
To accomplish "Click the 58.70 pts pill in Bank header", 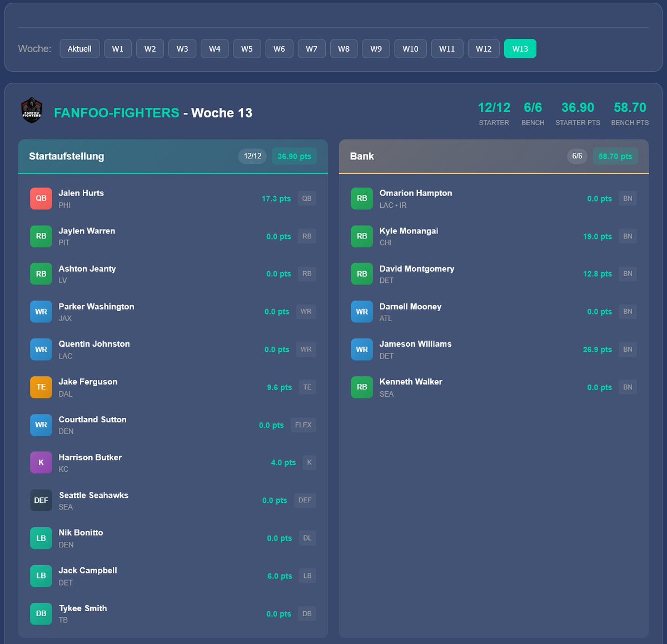I will (615, 156).
